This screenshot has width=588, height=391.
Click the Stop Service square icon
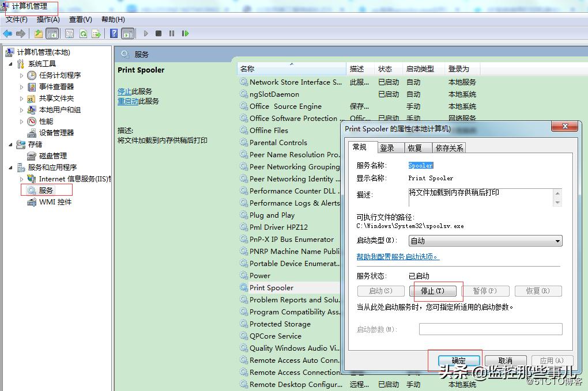tap(159, 33)
